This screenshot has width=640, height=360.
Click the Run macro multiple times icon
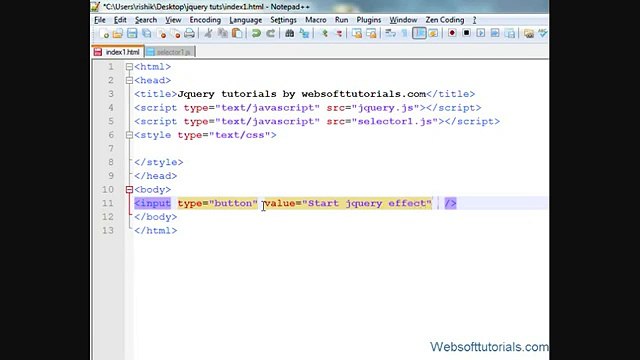pos(495,33)
